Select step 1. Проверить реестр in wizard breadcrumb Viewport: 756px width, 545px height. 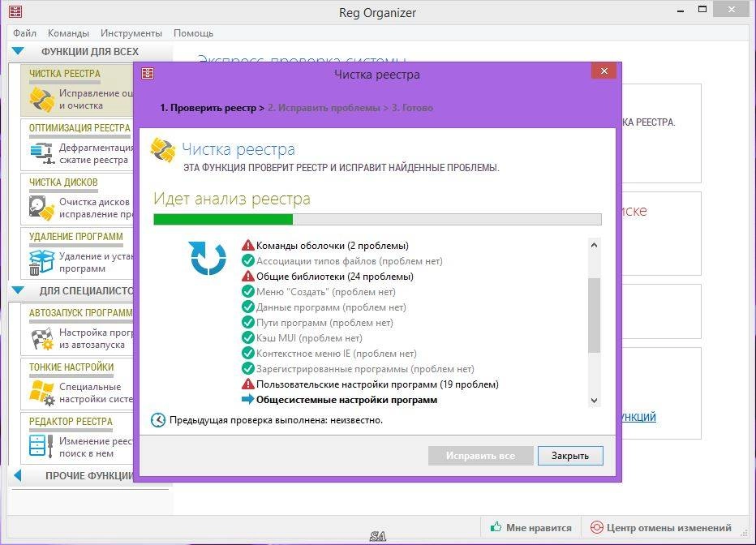[208, 108]
